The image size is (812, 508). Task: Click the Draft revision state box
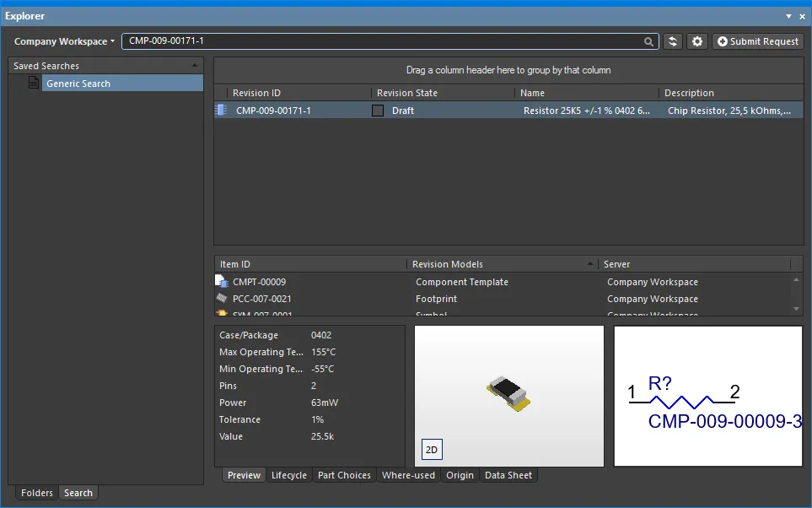378,111
